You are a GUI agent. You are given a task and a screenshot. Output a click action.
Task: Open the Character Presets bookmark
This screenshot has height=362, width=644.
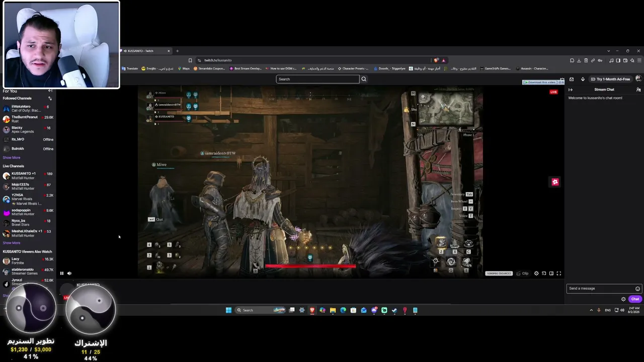(x=353, y=68)
